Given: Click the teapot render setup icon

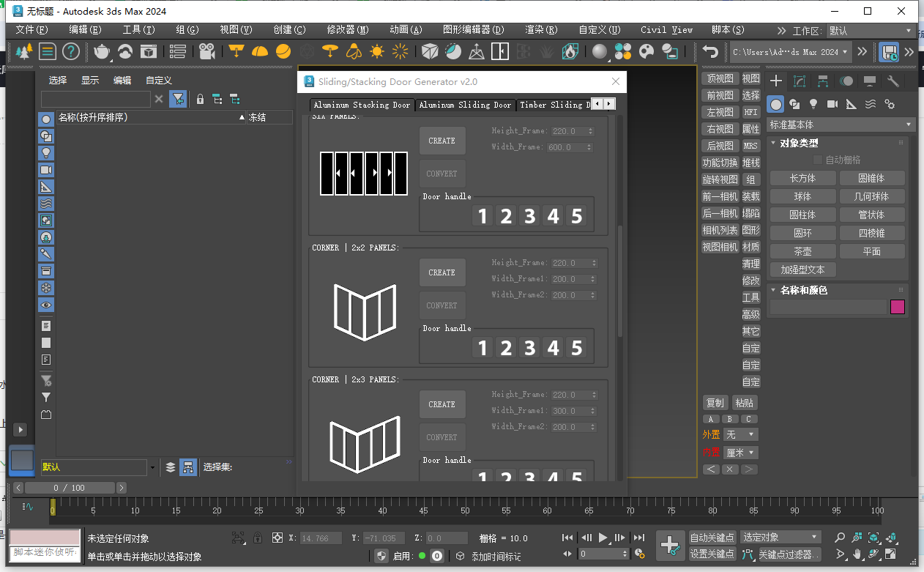Looking at the screenshot, I should pos(102,51).
